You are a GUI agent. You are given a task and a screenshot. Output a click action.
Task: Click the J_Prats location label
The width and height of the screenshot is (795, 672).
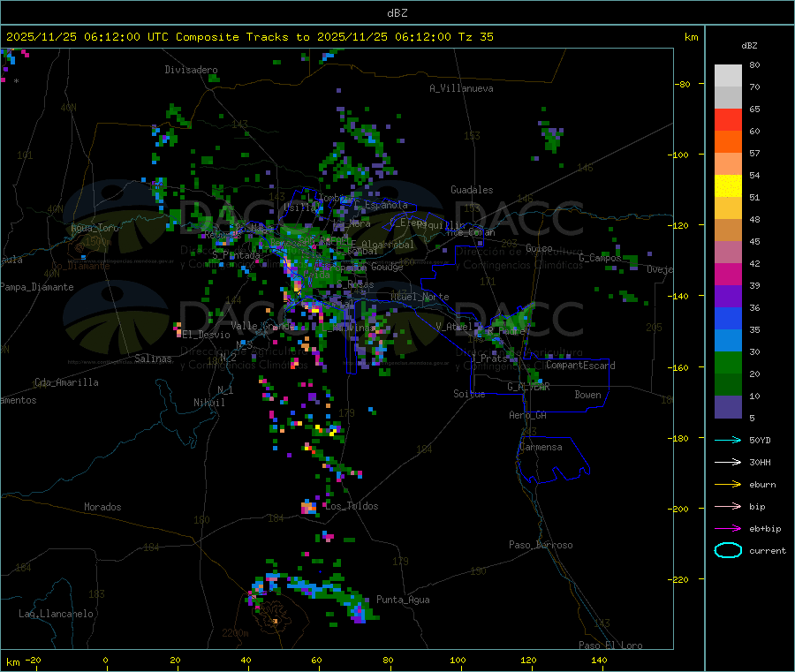tap(488, 358)
